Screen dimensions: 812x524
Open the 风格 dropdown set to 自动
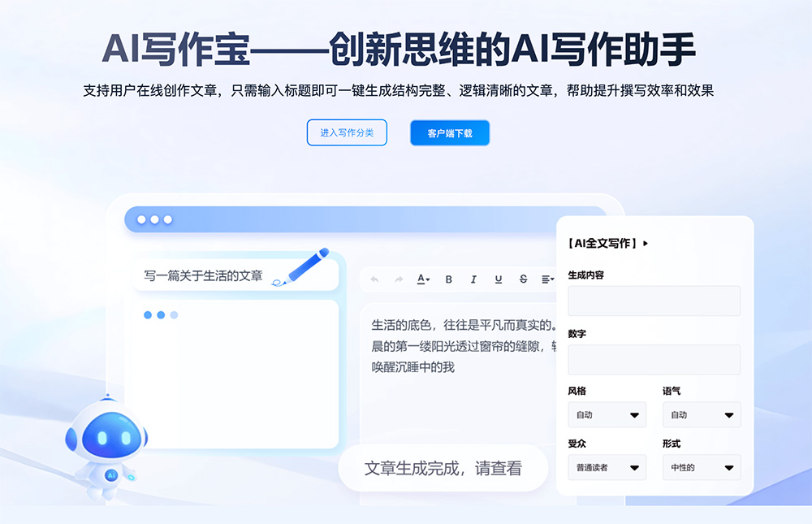coord(607,414)
